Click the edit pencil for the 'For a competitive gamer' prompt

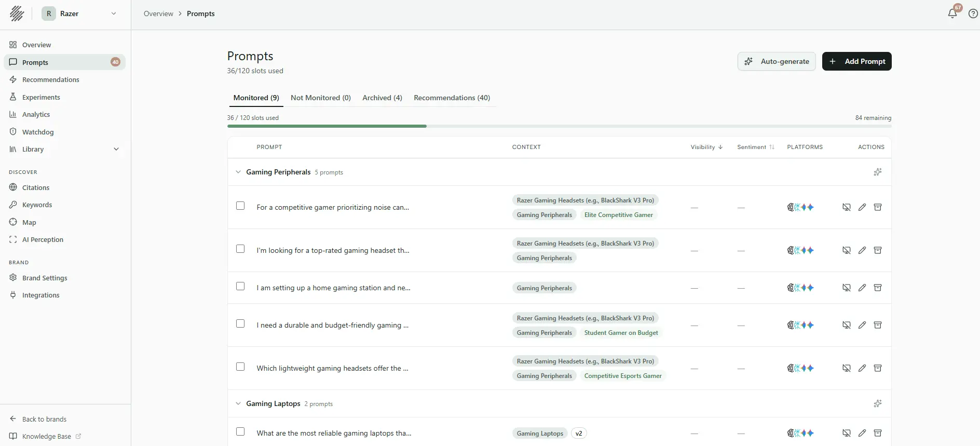tap(862, 207)
